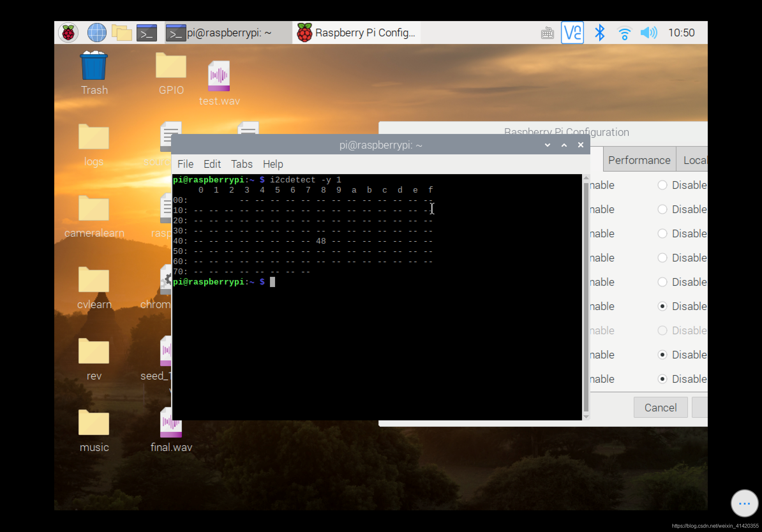Open the terminal Tabs menu
Image resolution: width=762 pixels, height=532 pixels.
[x=242, y=164]
